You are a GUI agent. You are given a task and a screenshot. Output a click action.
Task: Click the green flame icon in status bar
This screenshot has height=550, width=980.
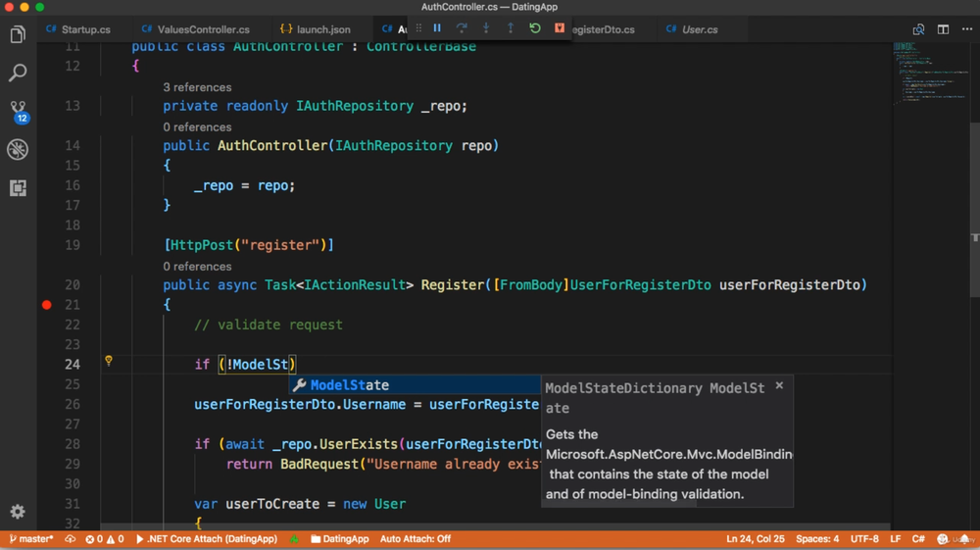click(294, 539)
